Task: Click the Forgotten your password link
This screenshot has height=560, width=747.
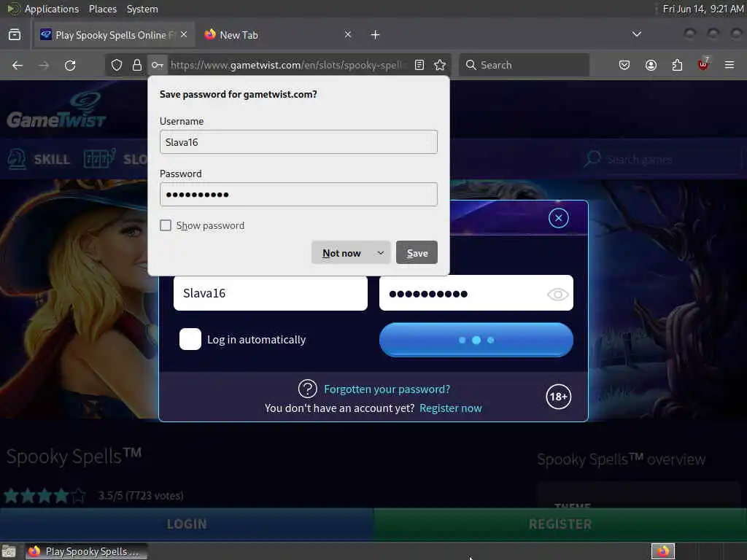Action: click(x=387, y=389)
